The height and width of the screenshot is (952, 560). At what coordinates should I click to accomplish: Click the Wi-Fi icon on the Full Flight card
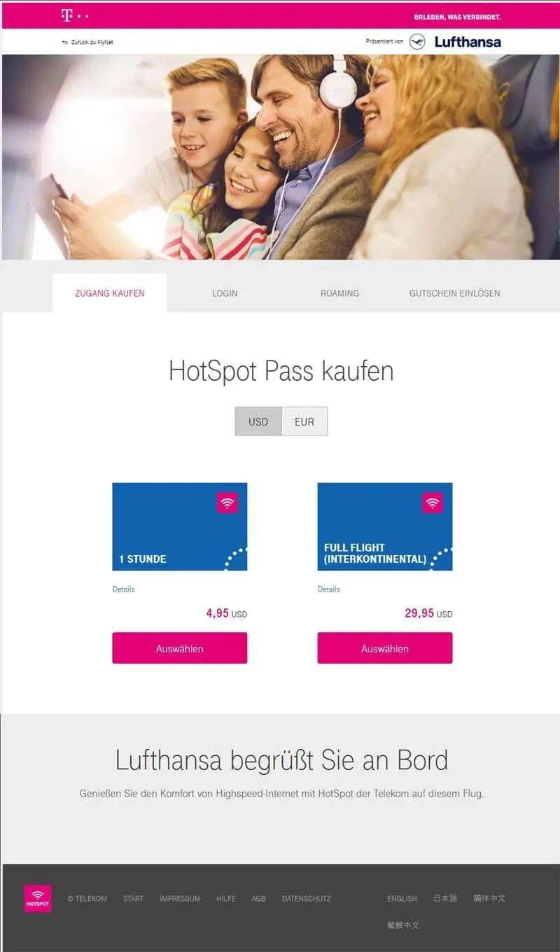click(432, 503)
